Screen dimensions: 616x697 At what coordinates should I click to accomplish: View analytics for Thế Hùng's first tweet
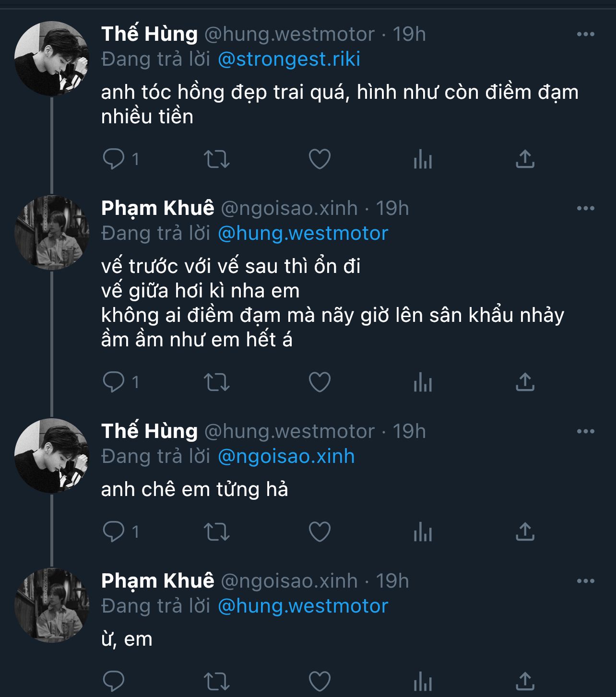click(423, 159)
